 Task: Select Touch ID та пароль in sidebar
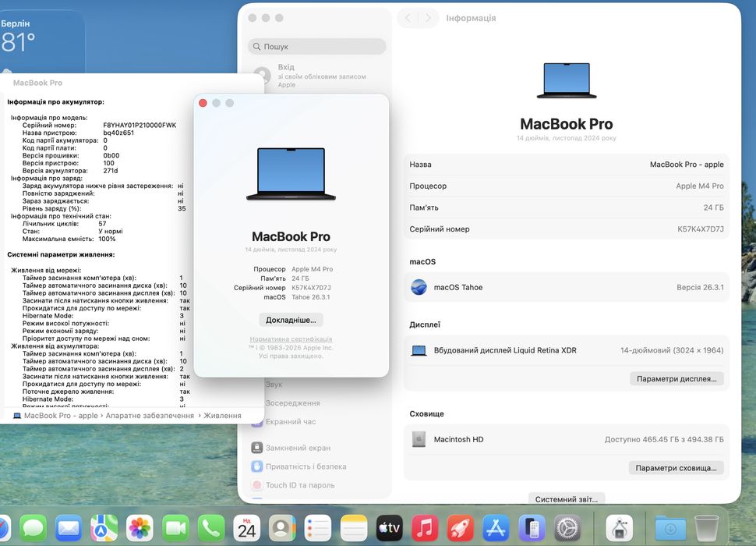[x=300, y=485]
